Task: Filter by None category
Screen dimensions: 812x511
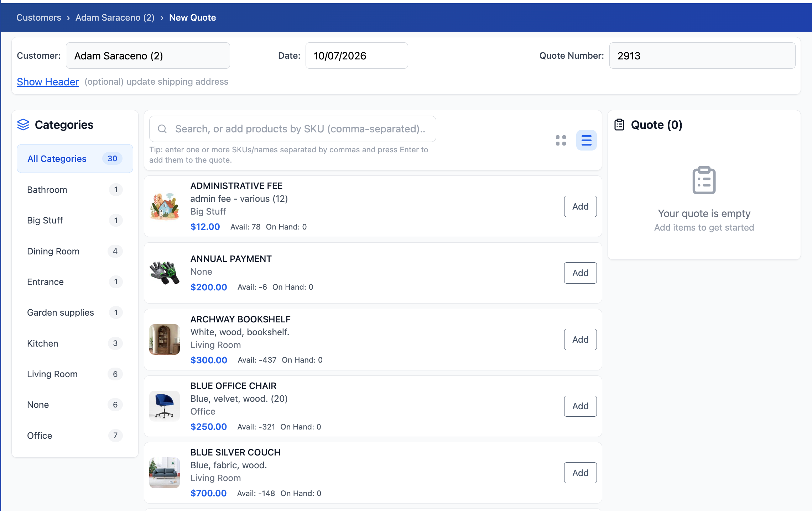Action: coord(75,405)
